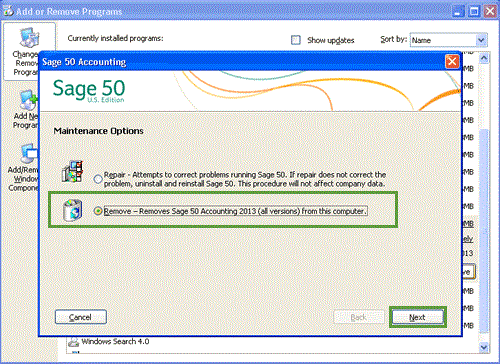
Task: Click the Next button
Action: [x=417, y=317]
